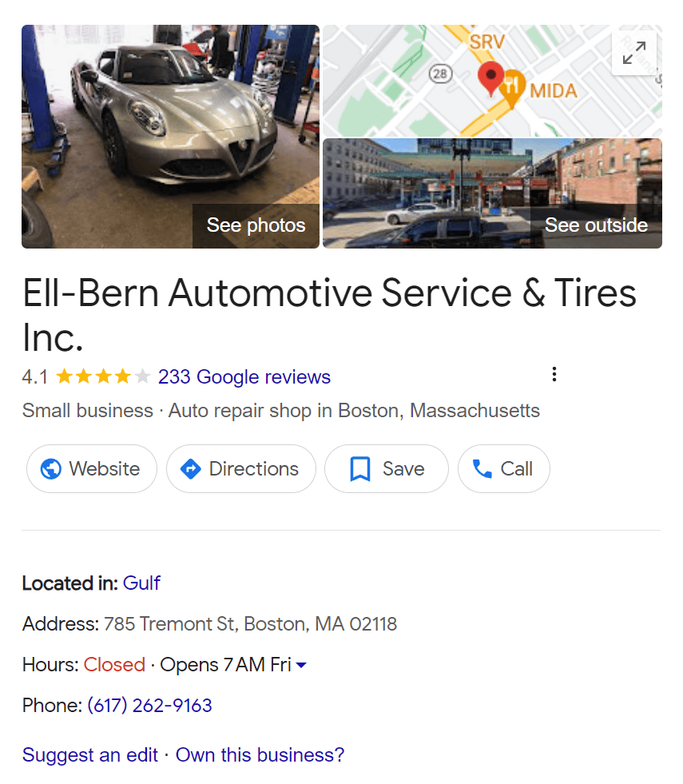Click the red location pin on map
This screenshot has height=784, width=683.
click(490, 78)
